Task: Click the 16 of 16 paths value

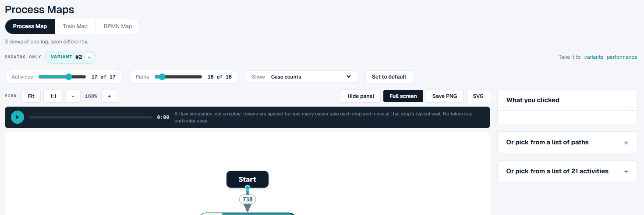Action: click(x=219, y=77)
